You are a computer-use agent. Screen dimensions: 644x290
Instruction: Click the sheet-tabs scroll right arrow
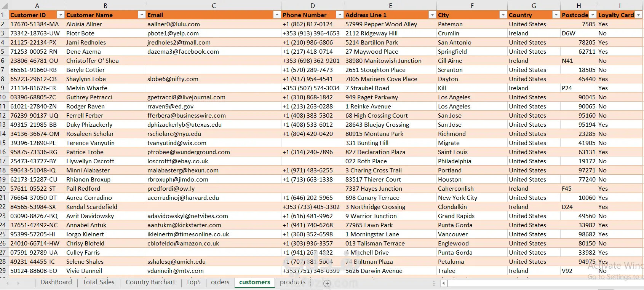[x=18, y=283]
